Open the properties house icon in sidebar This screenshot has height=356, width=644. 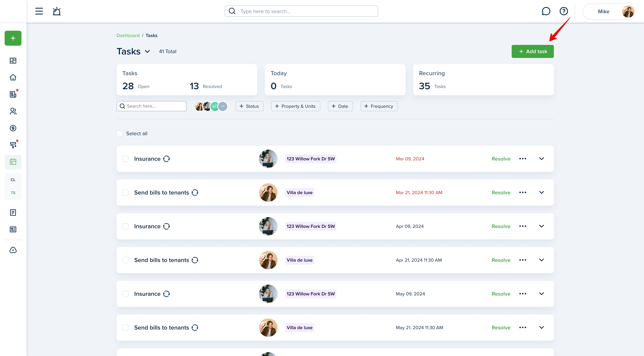13,77
